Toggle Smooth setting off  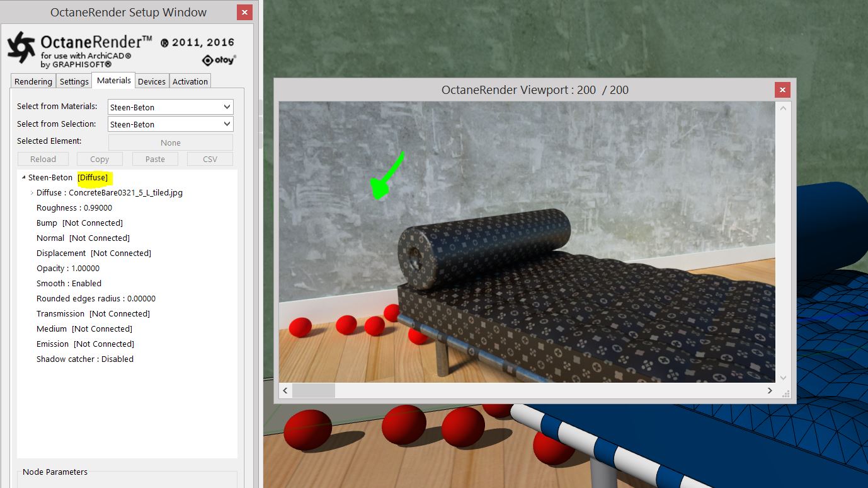tap(68, 283)
